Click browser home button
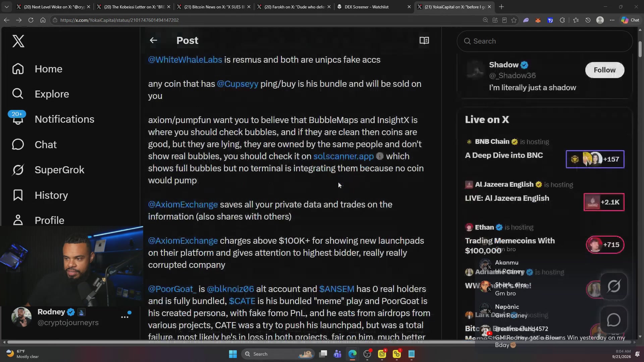Screen dimensions: 644x362 pos(43,20)
